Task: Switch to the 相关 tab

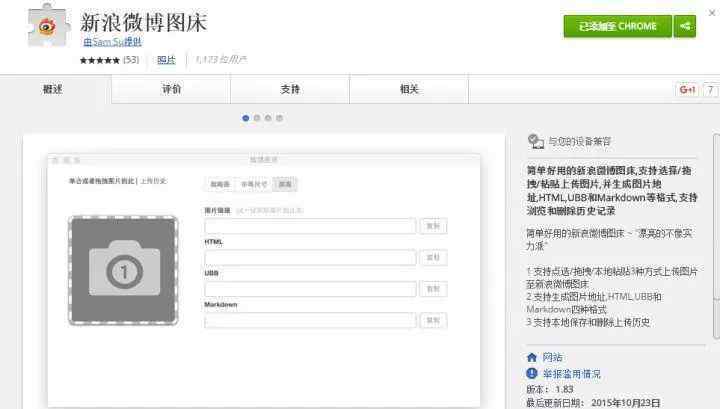Action: coord(409,90)
